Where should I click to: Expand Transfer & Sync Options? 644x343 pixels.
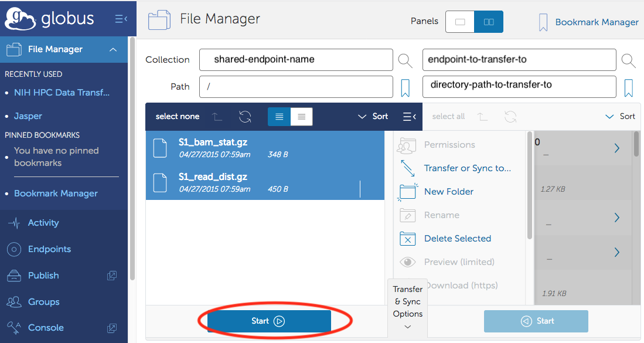pos(408,307)
